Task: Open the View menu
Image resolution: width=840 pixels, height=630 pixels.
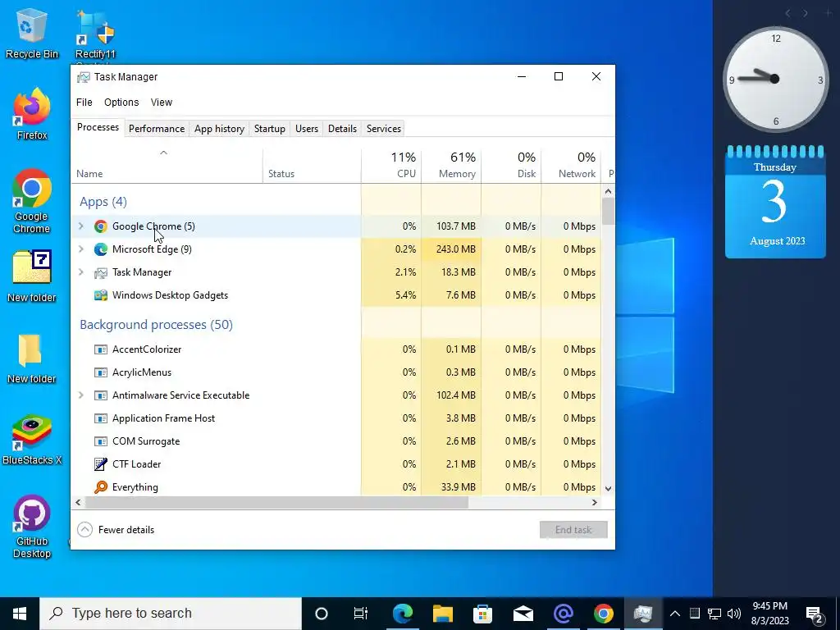Action: [x=162, y=103]
